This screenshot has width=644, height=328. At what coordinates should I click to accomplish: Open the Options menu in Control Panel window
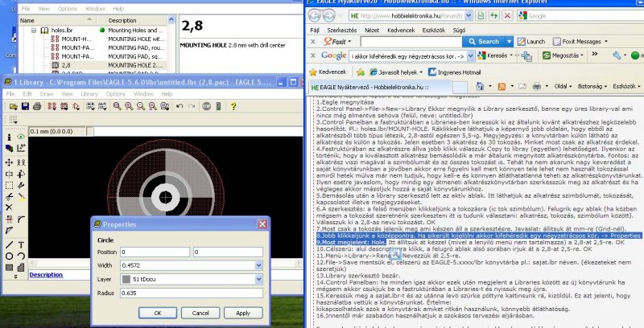[x=67, y=9]
